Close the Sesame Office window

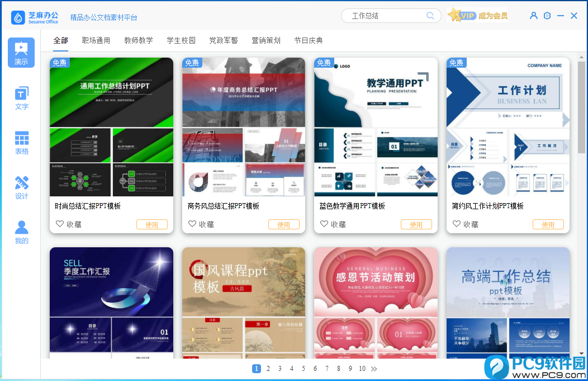point(574,16)
